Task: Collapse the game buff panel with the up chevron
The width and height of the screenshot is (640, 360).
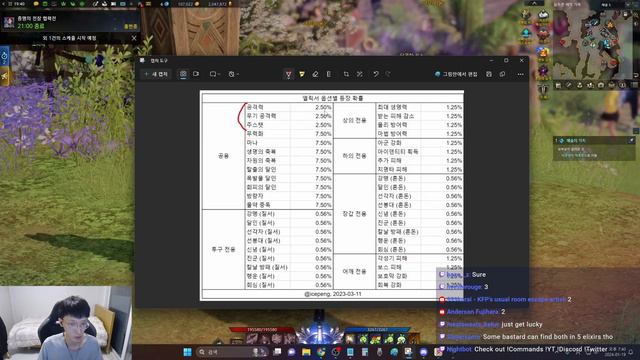Action: tap(534, 3)
